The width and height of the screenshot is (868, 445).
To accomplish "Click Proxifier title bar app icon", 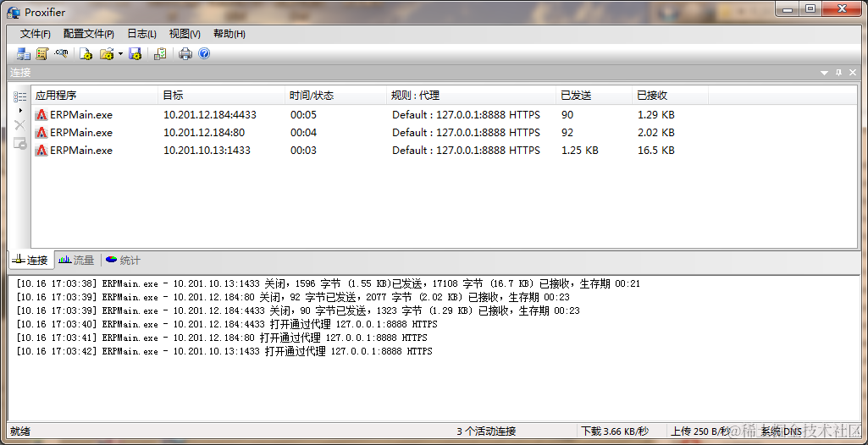I will 14,12.
